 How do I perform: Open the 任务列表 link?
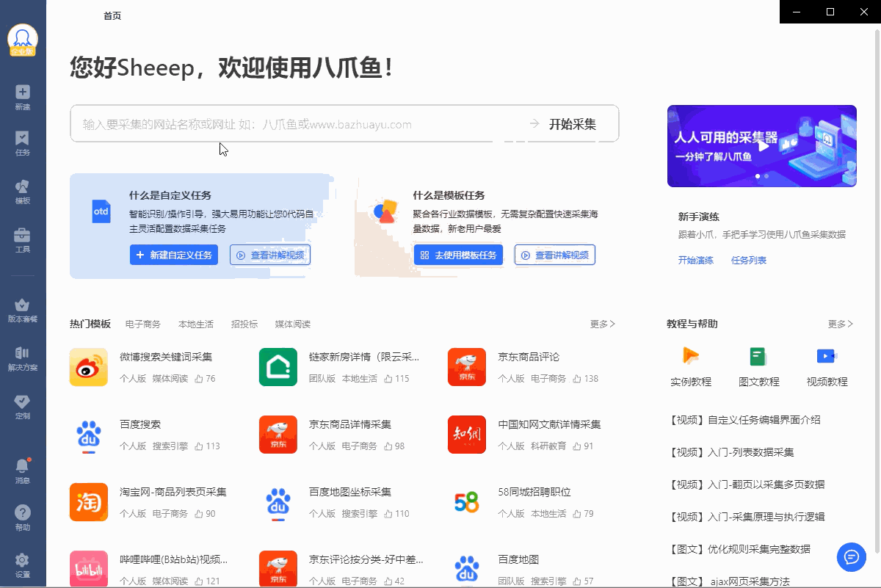click(x=749, y=261)
